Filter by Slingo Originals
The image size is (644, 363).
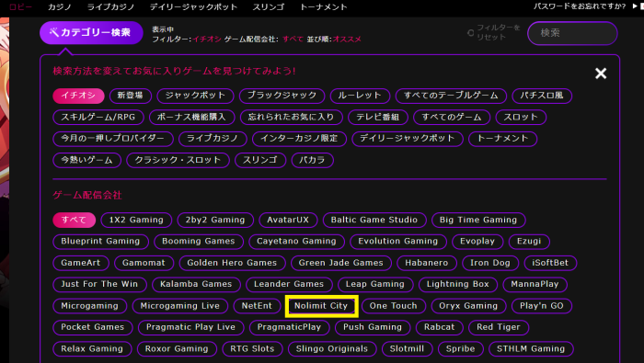pos(332,349)
